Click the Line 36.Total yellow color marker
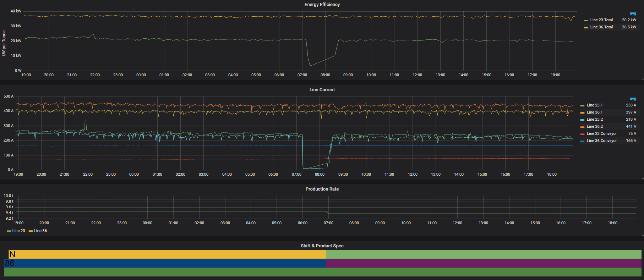644x280 pixels. [x=586, y=27]
